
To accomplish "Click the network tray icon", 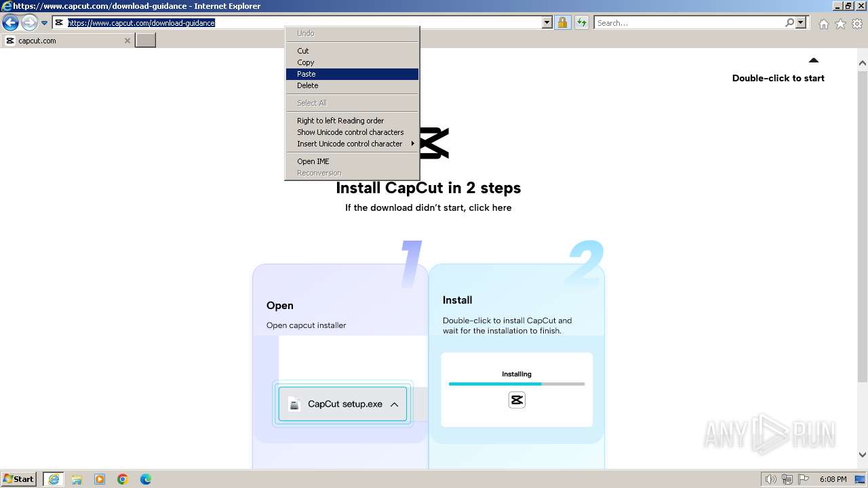I will (787, 479).
